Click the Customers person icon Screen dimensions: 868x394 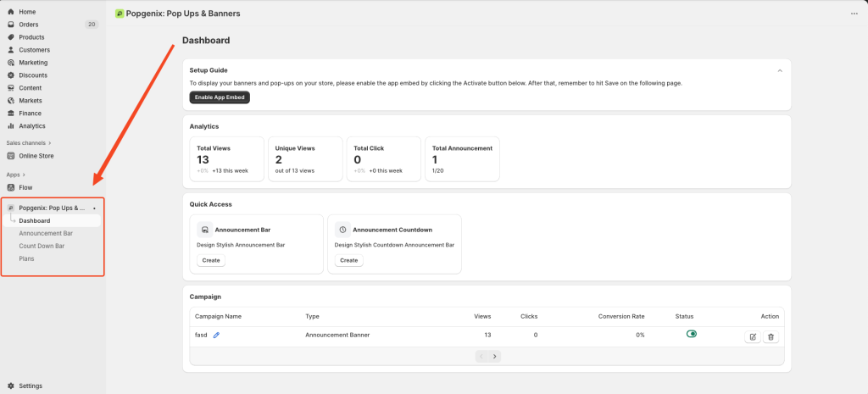pos(11,50)
